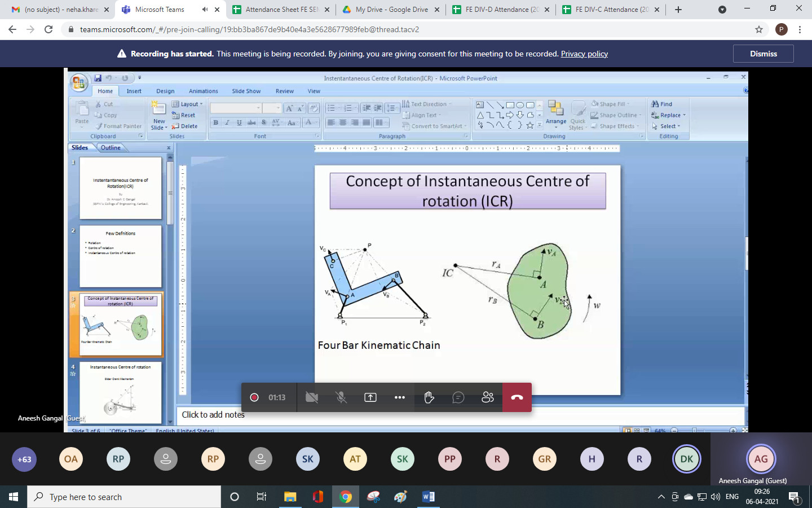Open Chrome tab search dropdown
The image size is (812, 508).
coord(722,10)
